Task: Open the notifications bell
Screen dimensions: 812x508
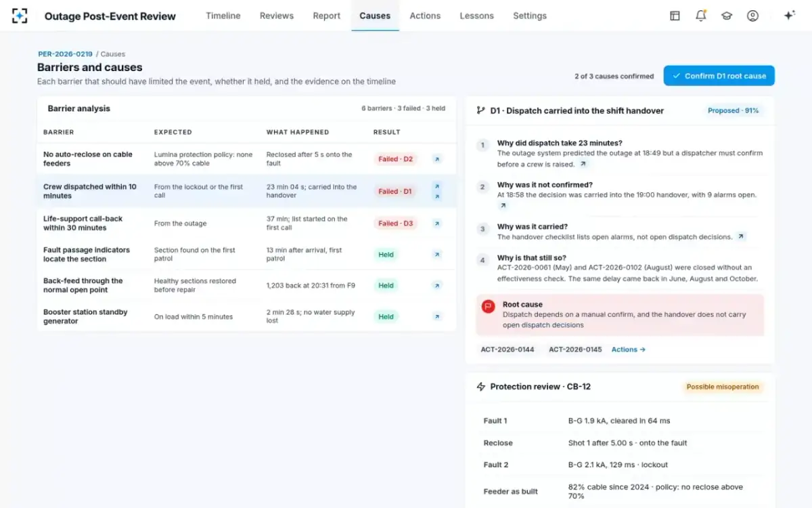Action: [x=701, y=16]
